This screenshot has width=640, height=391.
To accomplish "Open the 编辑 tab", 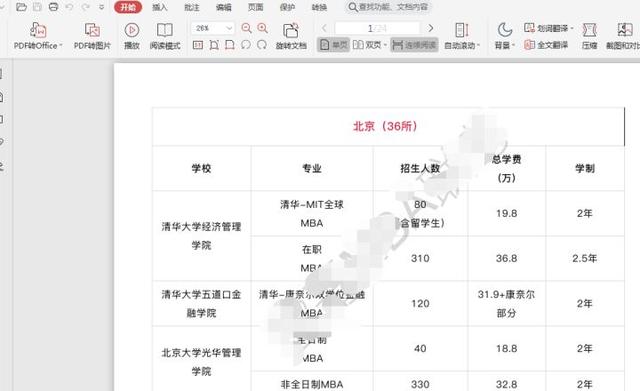I will (x=223, y=7).
